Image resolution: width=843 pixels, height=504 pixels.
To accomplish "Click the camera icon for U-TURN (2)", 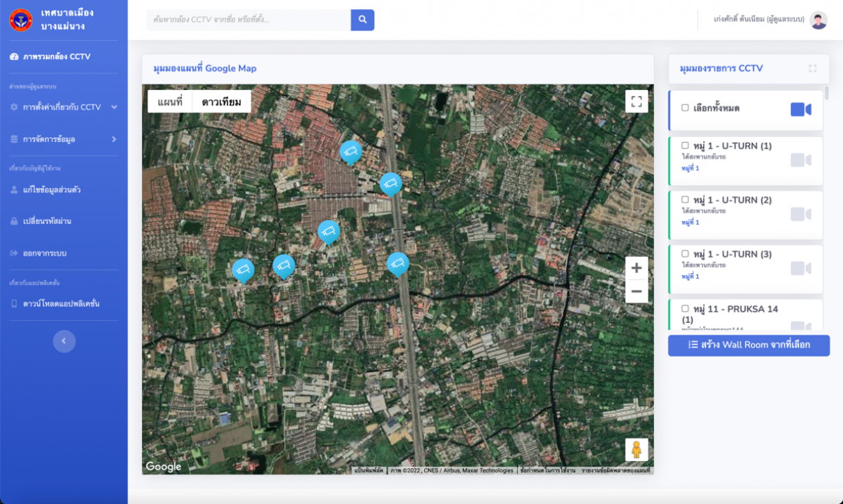I will point(801,214).
